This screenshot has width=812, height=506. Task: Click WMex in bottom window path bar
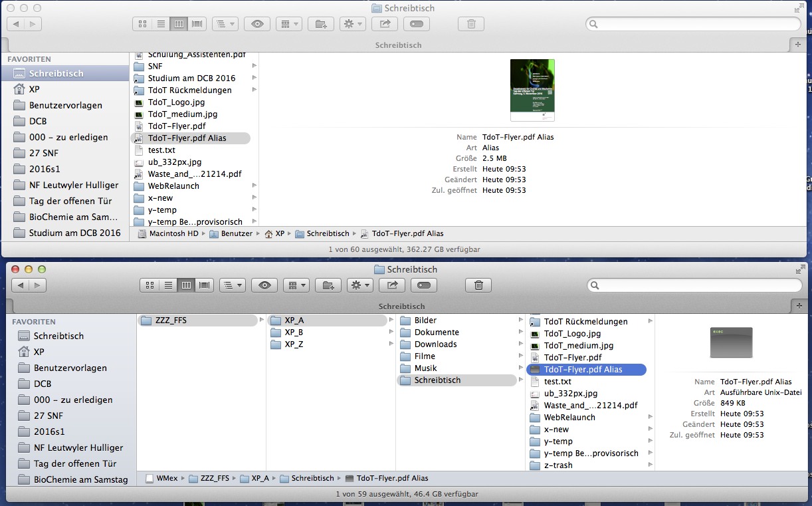click(161, 478)
